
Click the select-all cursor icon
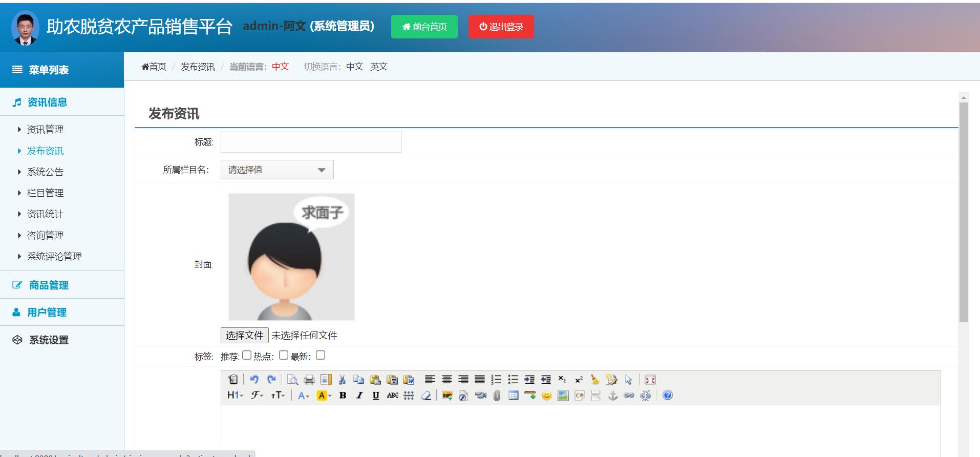point(628,380)
